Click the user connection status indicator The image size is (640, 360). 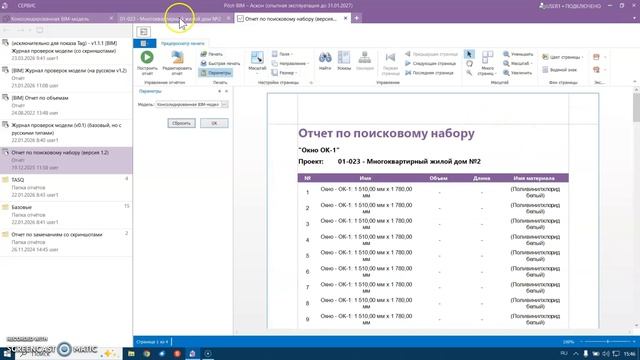pyautogui.click(x=570, y=6)
